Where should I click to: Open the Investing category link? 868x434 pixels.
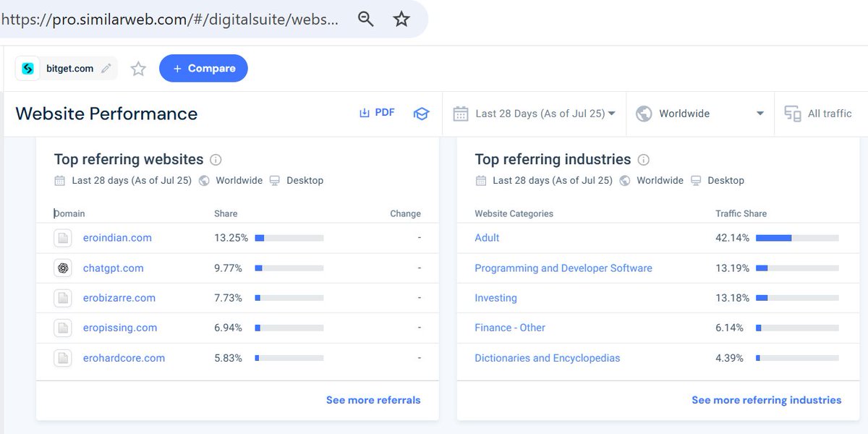click(495, 298)
